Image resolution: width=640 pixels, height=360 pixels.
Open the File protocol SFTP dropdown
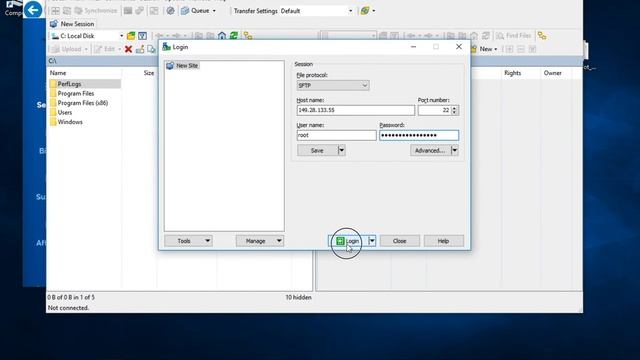[333, 85]
